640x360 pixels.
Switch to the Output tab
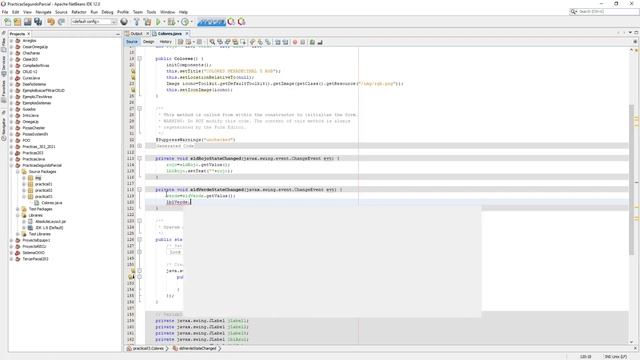tap(137, 33)
